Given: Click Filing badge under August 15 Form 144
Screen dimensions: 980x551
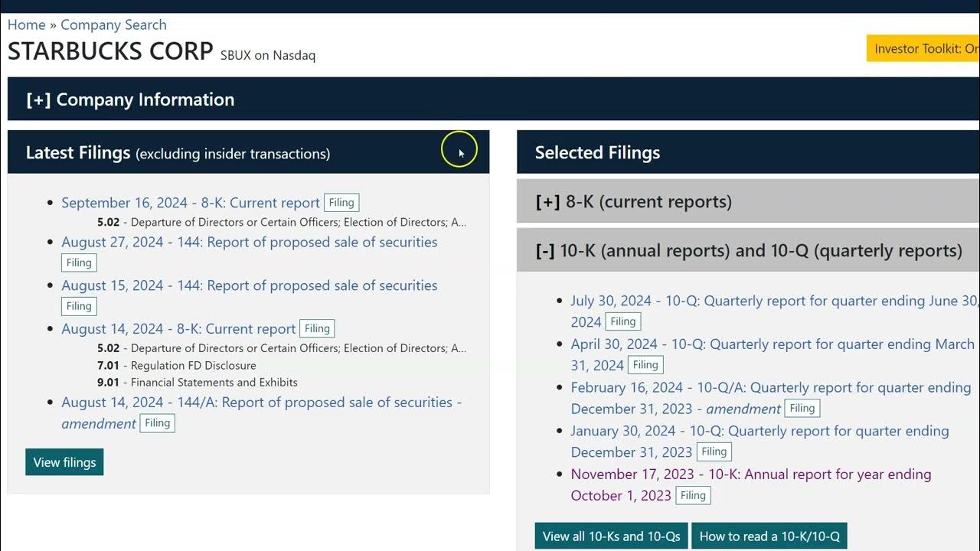Looking at the screenshot, I should pos(79,306).
